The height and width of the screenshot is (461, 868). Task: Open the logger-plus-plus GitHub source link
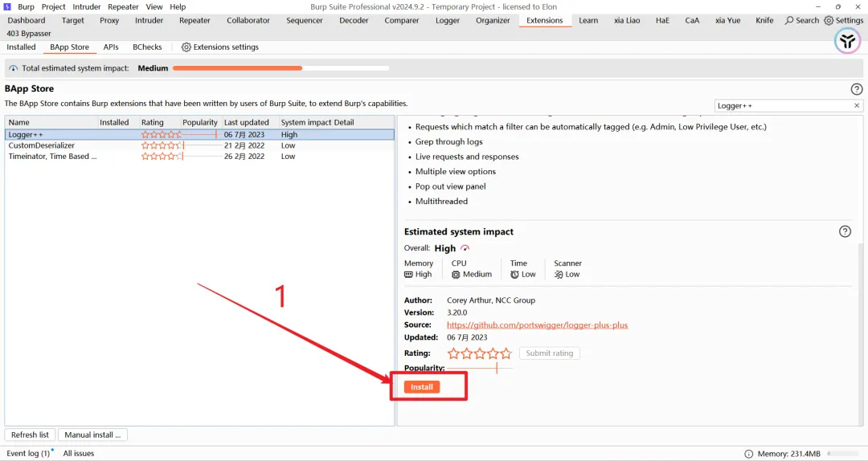(x=538, y=324)
